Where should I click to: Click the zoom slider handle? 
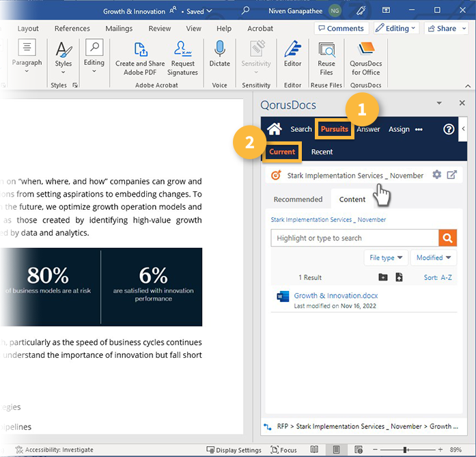pos(405,449)
